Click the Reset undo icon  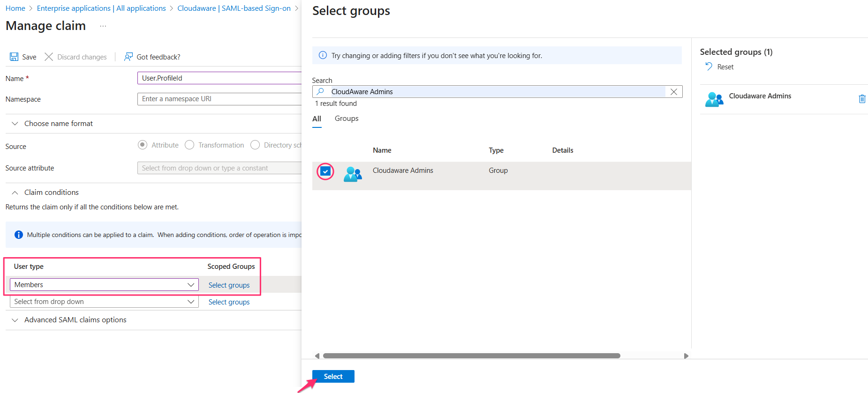pyautogui.click(x=709, y=67)
